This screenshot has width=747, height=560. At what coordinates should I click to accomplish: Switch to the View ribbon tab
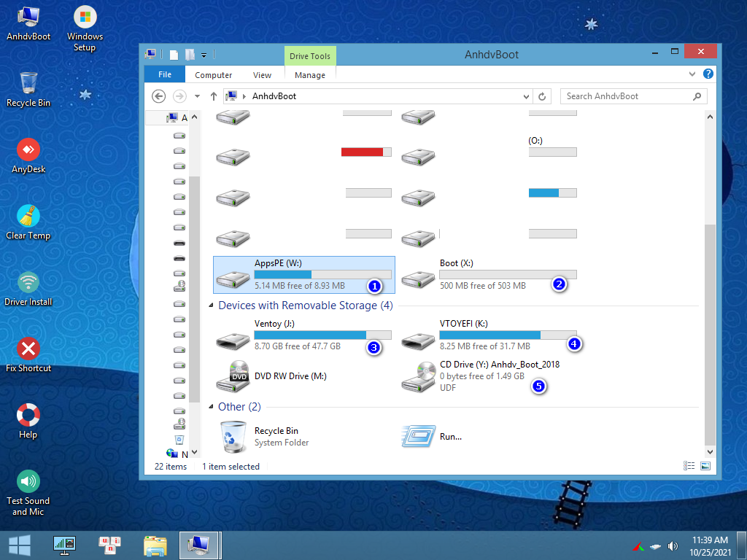tap(262, 75)
